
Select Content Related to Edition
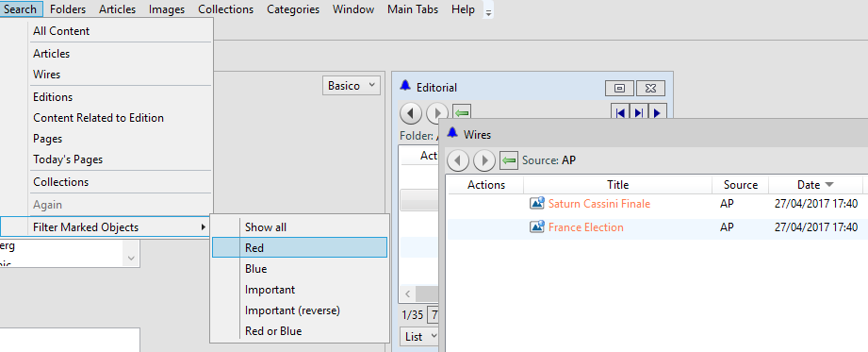pyautogui.click(x=106, y=118)
